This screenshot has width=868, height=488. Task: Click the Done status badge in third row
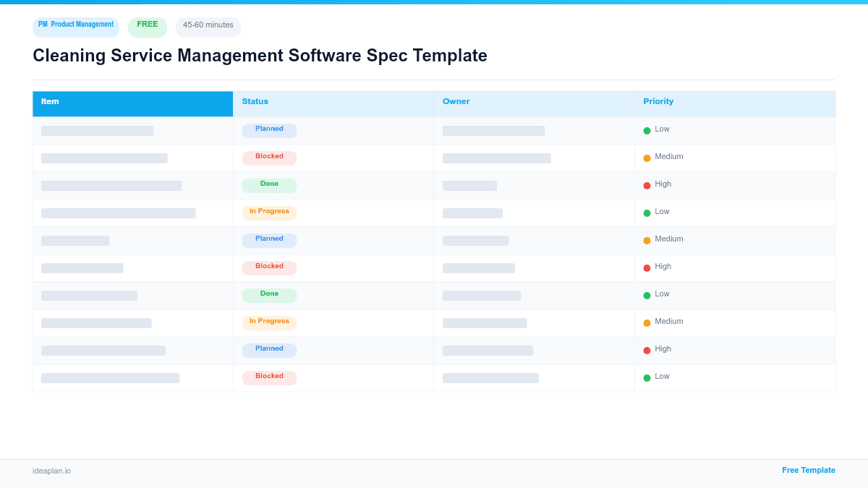pos(268,184)
